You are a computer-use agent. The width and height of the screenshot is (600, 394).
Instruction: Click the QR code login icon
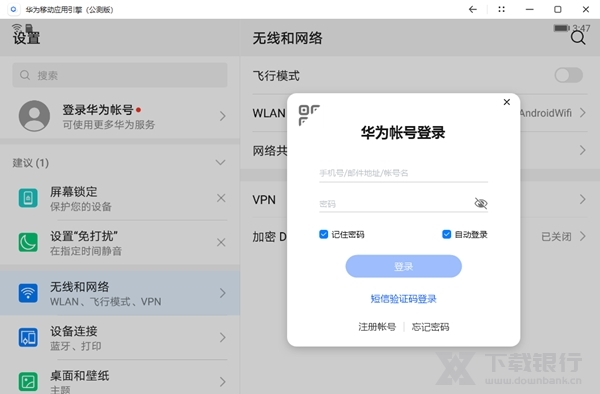coord(309,115)
